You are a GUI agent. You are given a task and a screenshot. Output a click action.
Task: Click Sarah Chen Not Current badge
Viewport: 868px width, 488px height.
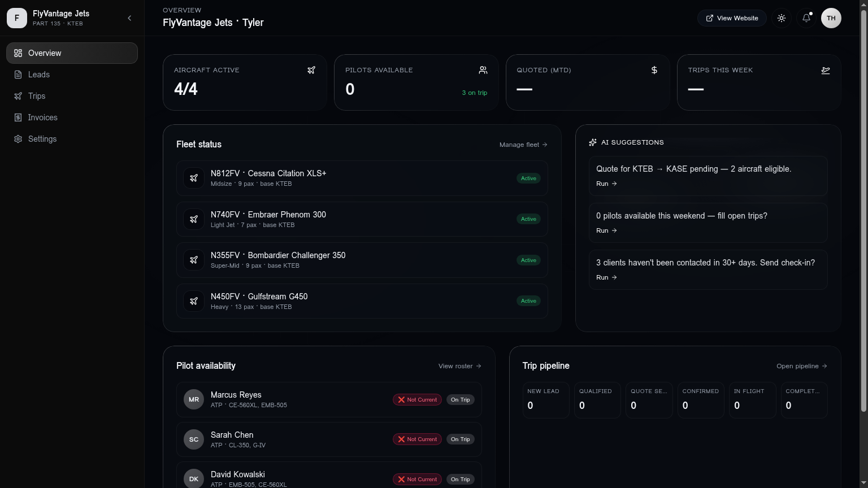click(x=417, y=439)
